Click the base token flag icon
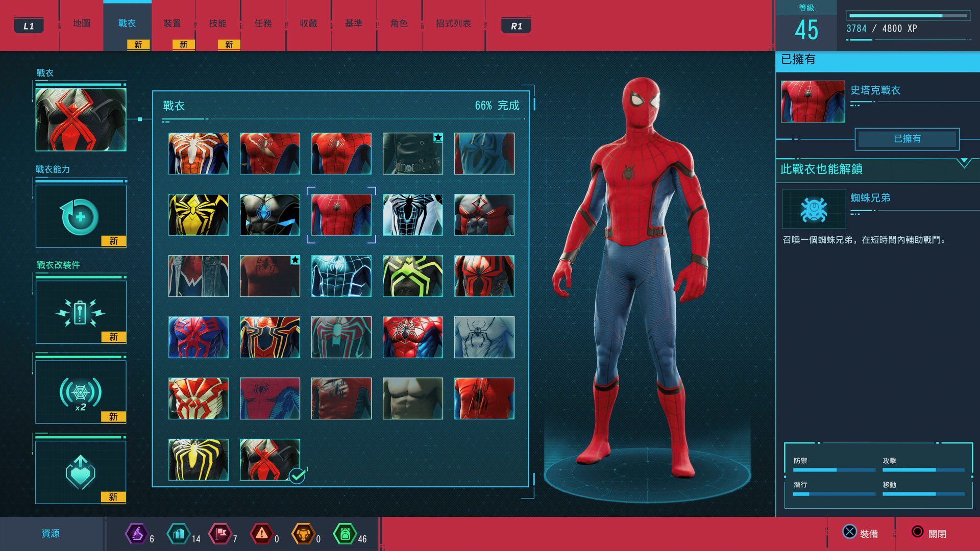This screenshot has width=980, height=551. [220, 534]
